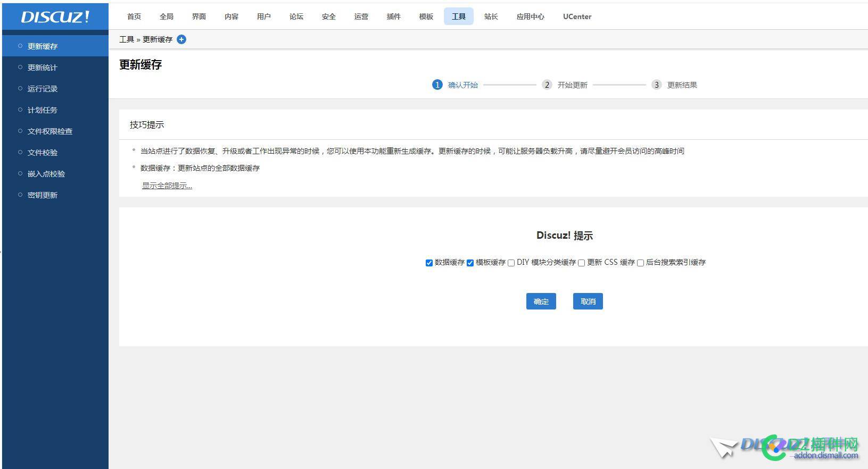This screenshot has height=469, width=868.
Task: Open the 界面 top menu
Action: (x=199, y=16)
